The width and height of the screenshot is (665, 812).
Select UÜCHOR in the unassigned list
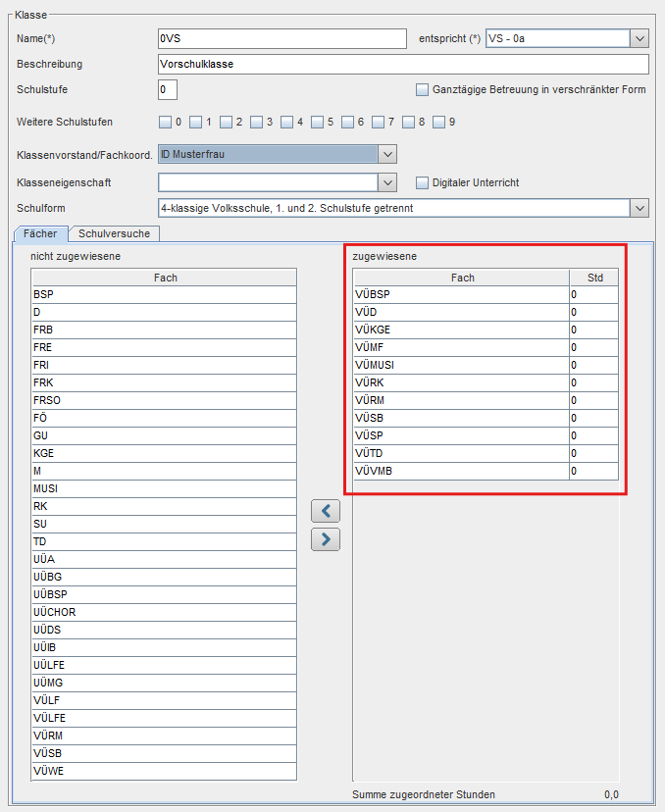pyautogui.click(x=164, y=612)
